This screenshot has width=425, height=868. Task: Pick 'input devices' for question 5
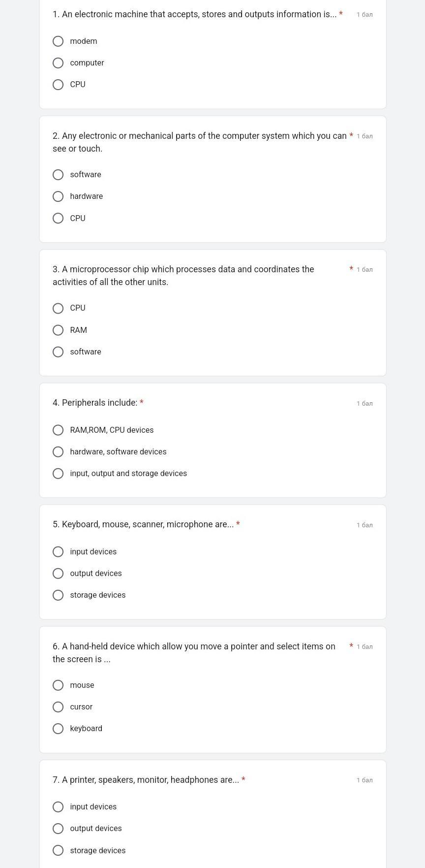click(x=58, y=552)
